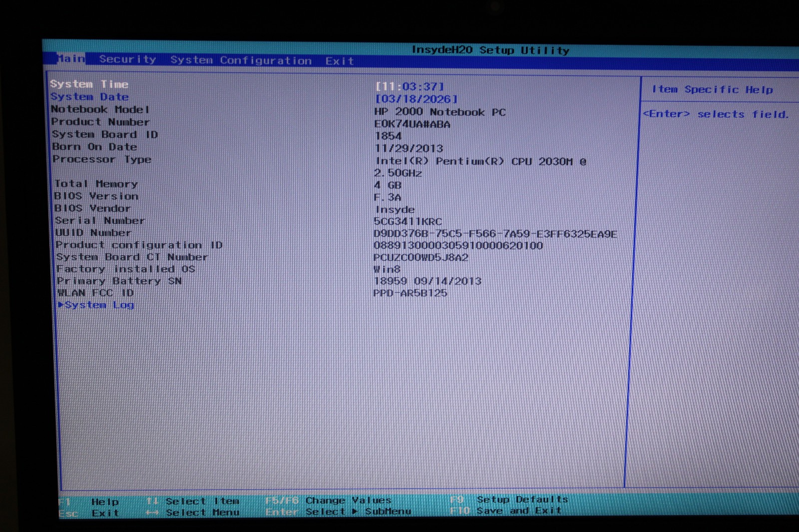Click born on date 11/29/2013
The width and height of the screenshot is (799, 532).
point(409,149)
